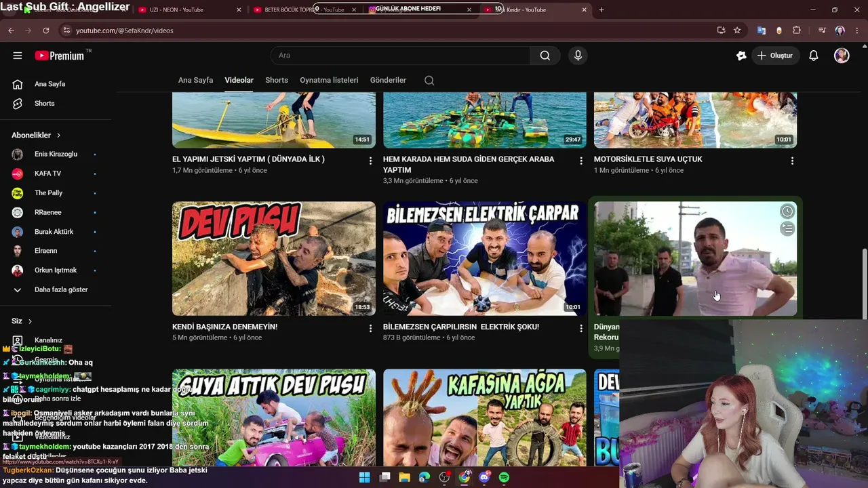Expand the Abonelikler section chevron
The height and width of the screenshot is (488, 868).
pyautogui.click(x=58, y=136)
